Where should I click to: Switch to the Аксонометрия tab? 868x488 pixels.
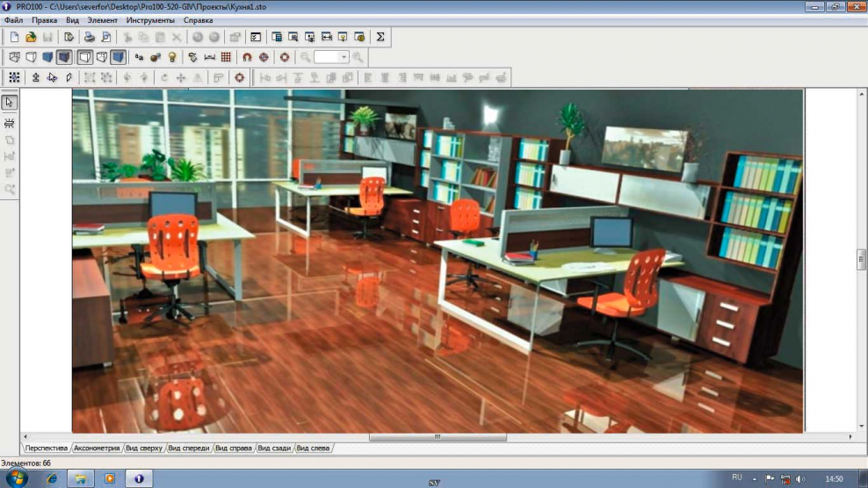(97, 448)
